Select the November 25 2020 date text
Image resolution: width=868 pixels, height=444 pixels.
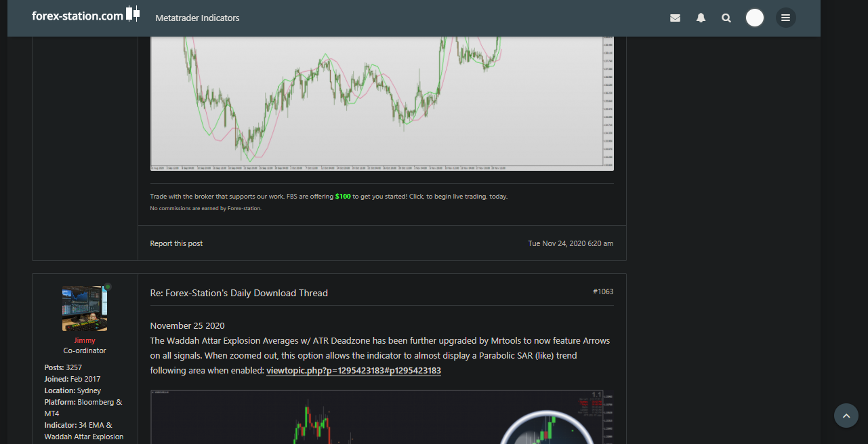pyautogui.click(x=187, y=325)
